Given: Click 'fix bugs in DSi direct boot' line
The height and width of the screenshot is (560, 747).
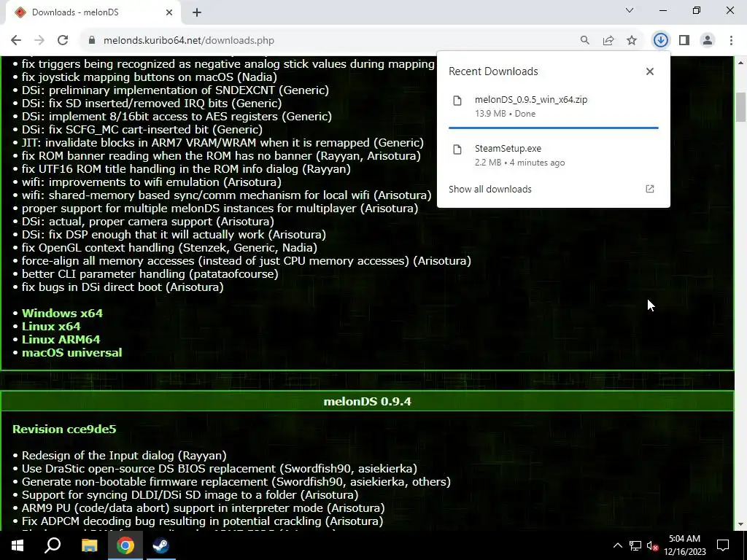Looking at the screenshot, I should [123, 287].
